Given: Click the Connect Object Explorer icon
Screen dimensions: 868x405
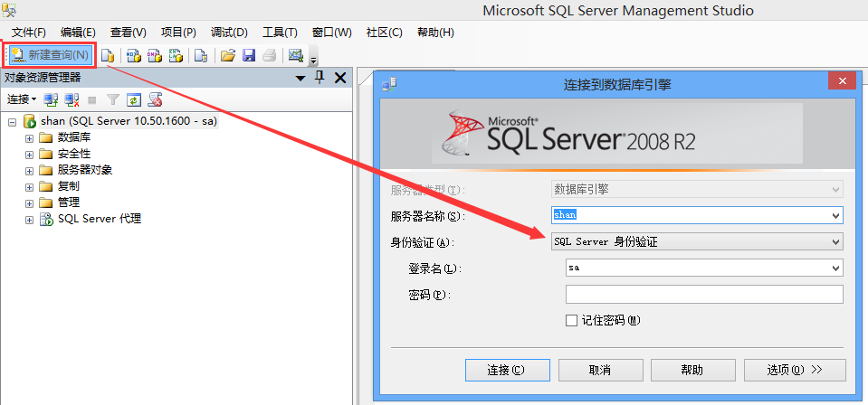Looking at the screenshot, I should pyautogui.click(x=52, y=99).
